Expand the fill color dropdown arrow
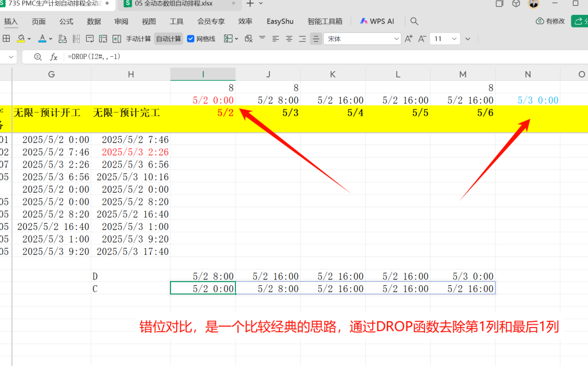This screenshot has width=588, height=366. tap(29, 38)
